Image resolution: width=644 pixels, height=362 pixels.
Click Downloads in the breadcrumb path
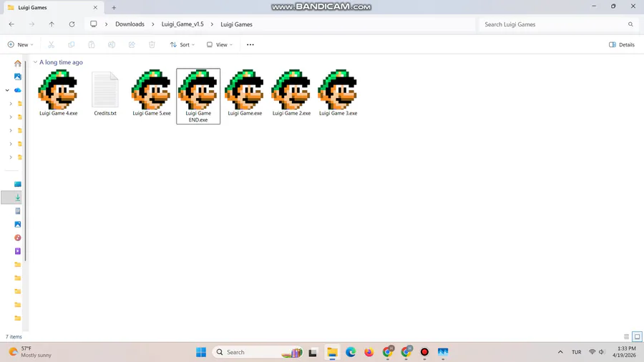(130, 24)
